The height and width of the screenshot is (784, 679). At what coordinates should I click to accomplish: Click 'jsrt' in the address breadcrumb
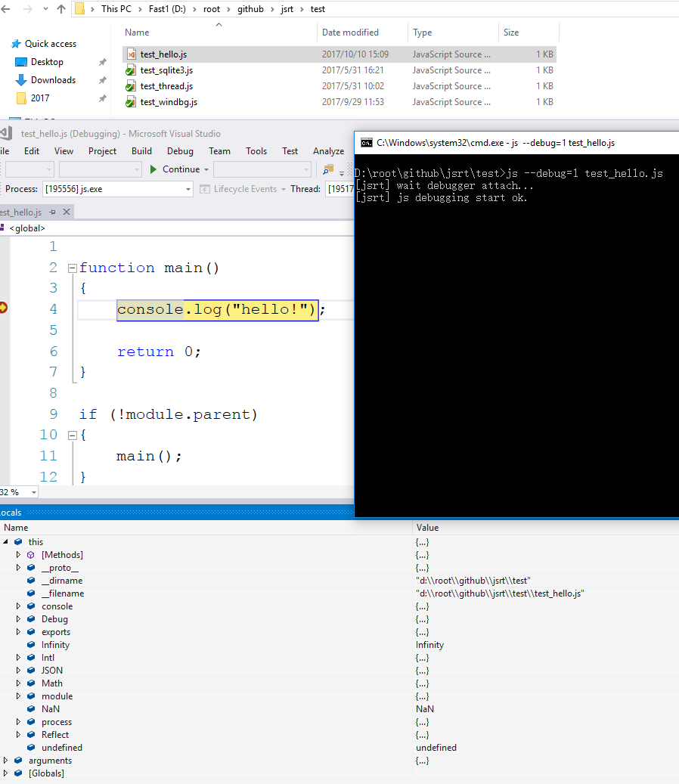pos(287,9)
